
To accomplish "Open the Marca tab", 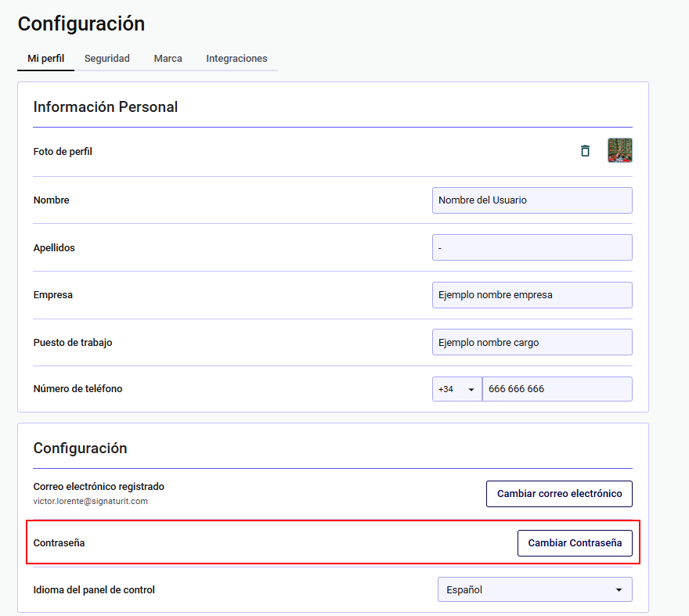I will [x=168, y=59].
